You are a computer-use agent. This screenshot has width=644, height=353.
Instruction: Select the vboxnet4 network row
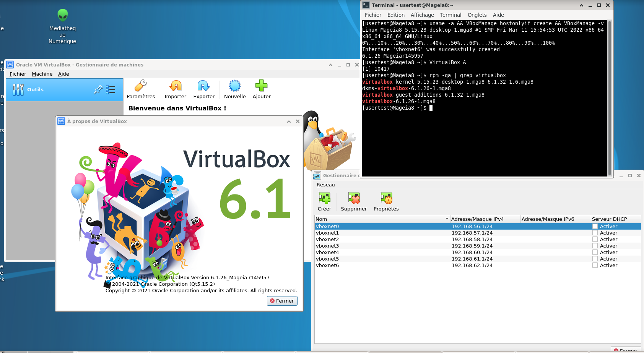478,252
